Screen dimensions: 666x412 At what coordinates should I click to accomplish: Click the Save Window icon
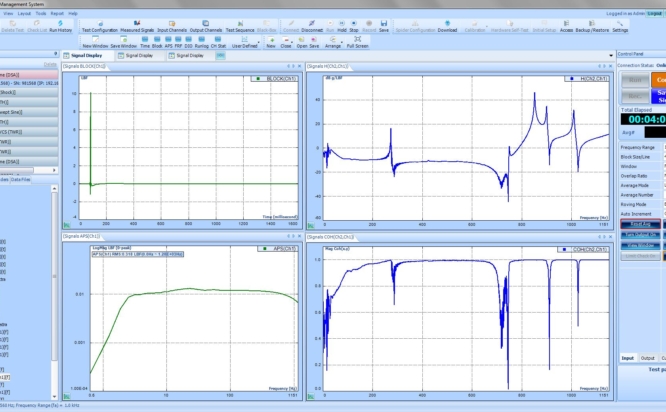[x=124, y=42]
